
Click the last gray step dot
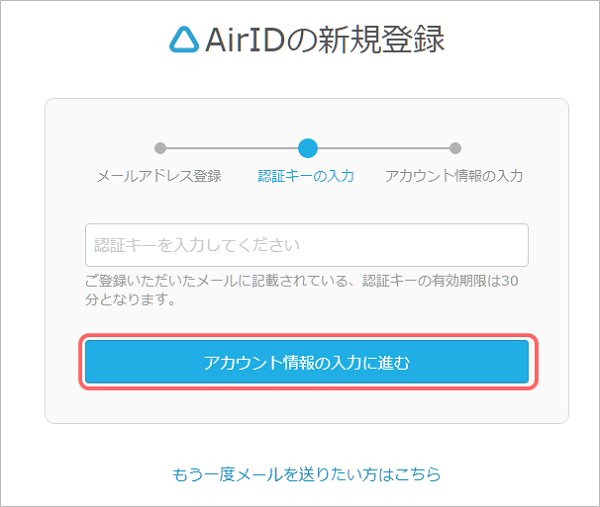tap(455, 148)
